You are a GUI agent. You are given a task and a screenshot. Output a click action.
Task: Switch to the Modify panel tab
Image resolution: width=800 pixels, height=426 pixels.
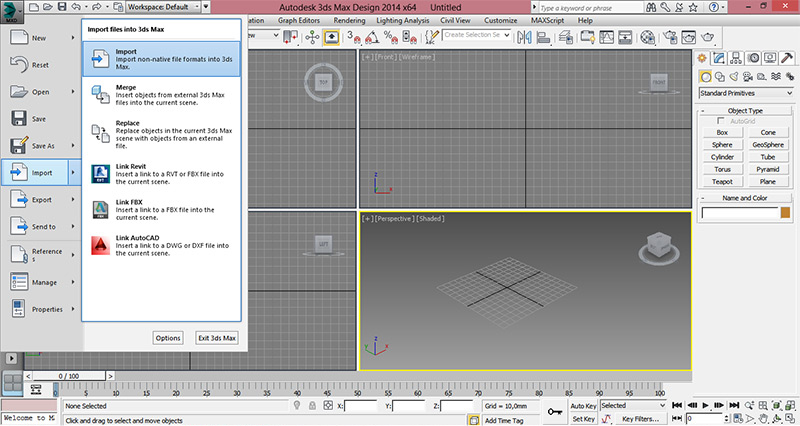pyautogui.click(x=719, y=58)
